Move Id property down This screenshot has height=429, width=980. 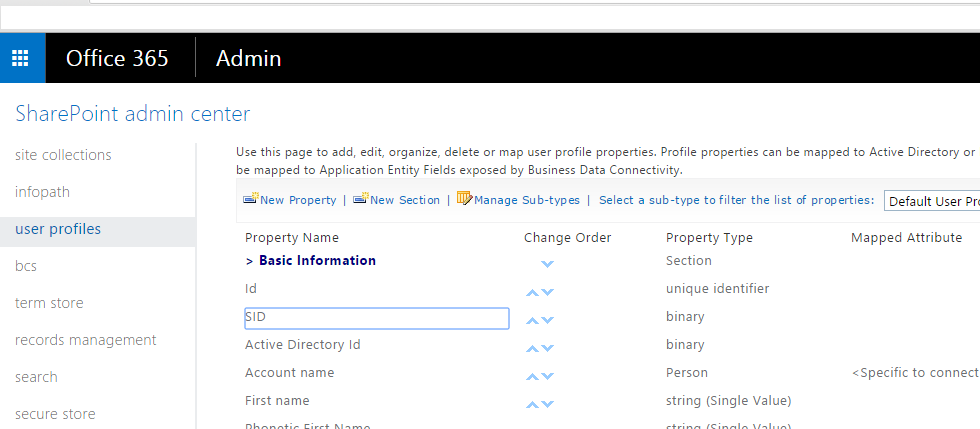pyautogui.click(x=547, y=292)
